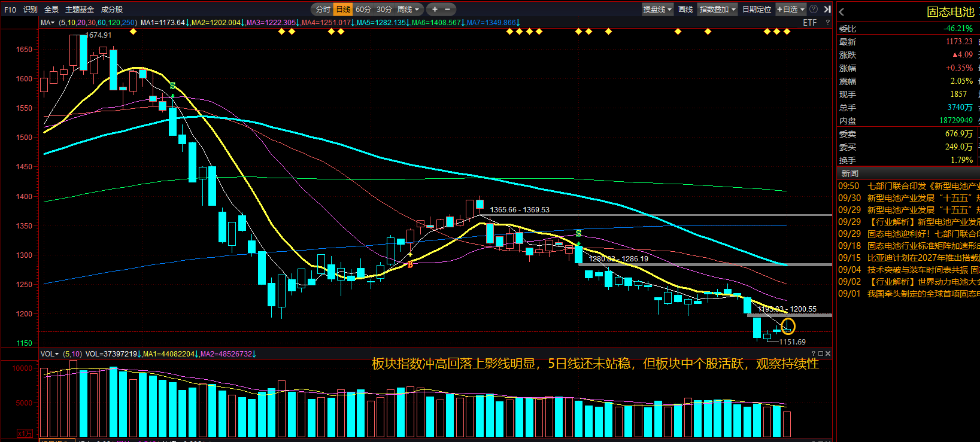Viewport: 980px width, 442px height.
Task: Click the red B buy signal marker
Action: (410, 264)
